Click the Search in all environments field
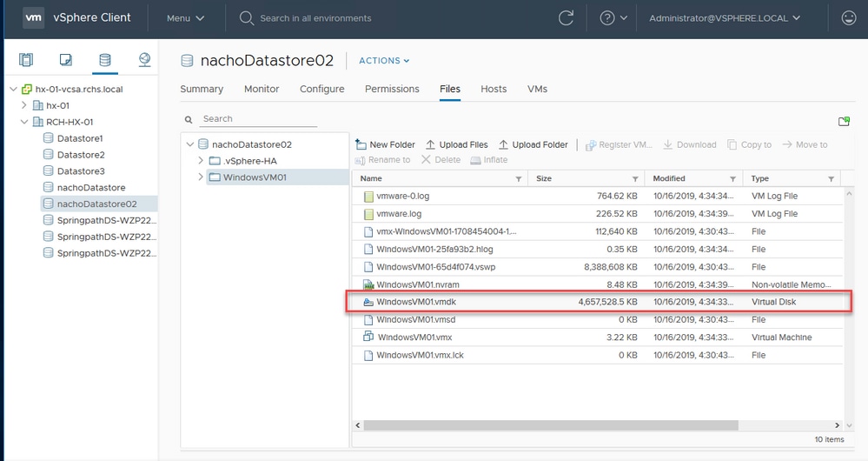 (315, 18)
